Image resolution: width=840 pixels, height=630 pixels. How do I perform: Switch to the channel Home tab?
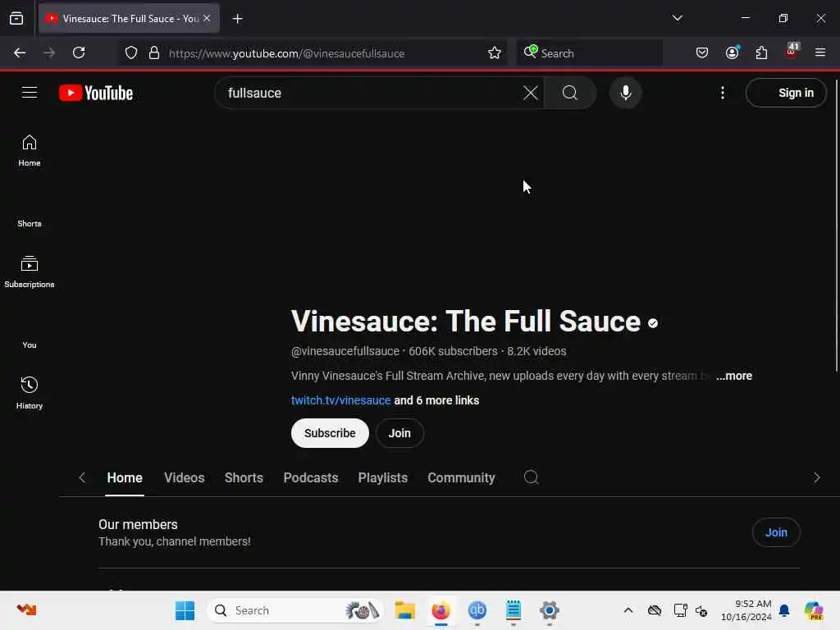pos(125,477)
